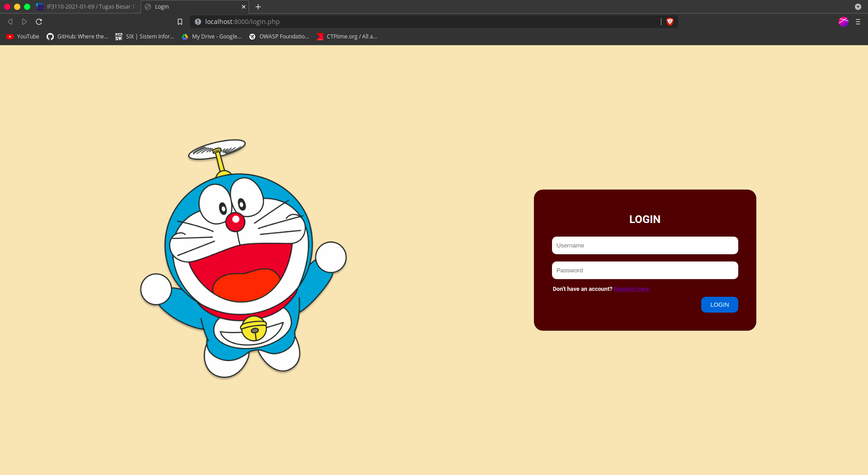
Task: Focus the Username field
Action: coord(645,245)
